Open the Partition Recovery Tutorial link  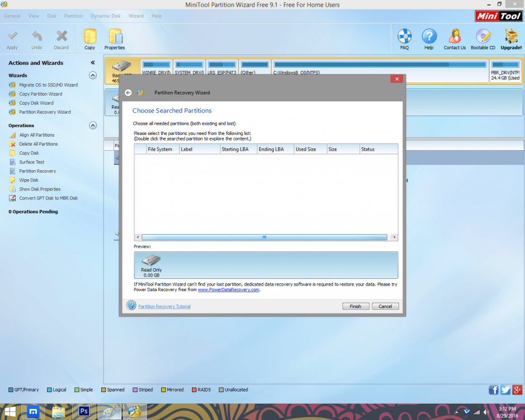point(165,306)
